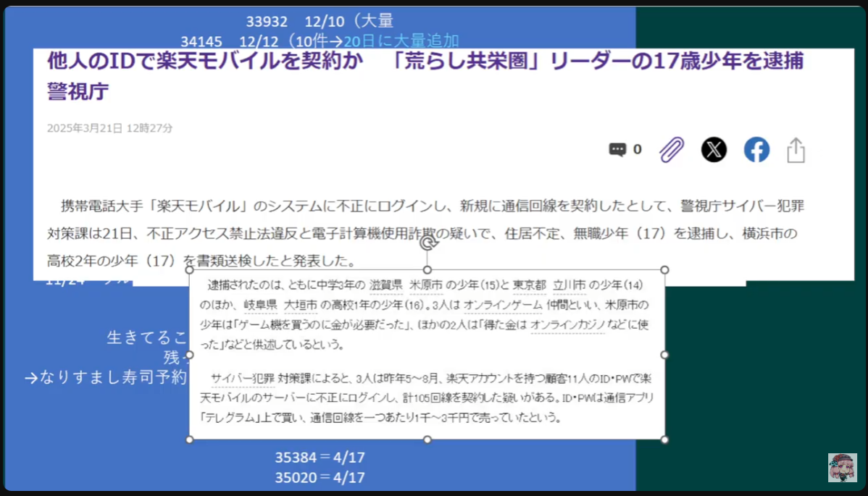Select bottom-right handle of pasted image
This screenshot has height=496, width=868.
point(665,440)
